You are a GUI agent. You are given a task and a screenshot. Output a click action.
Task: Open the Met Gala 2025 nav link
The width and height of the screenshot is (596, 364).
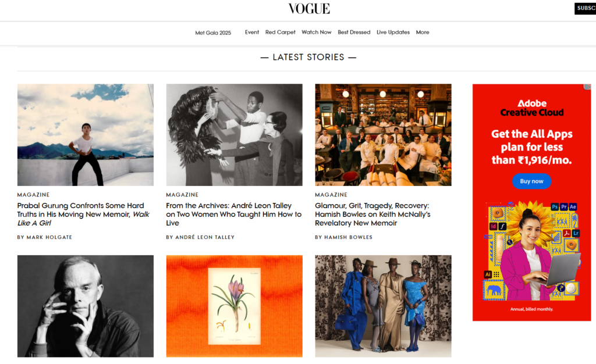213,33
